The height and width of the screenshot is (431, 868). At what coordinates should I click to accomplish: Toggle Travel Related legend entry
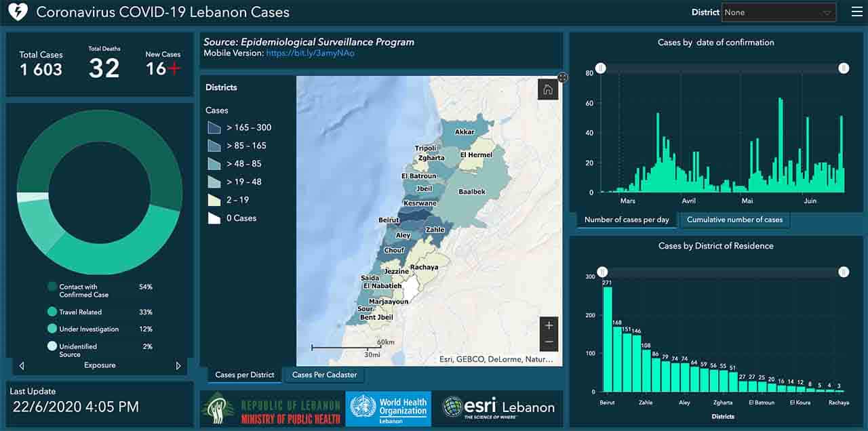[x=52, y=312]
